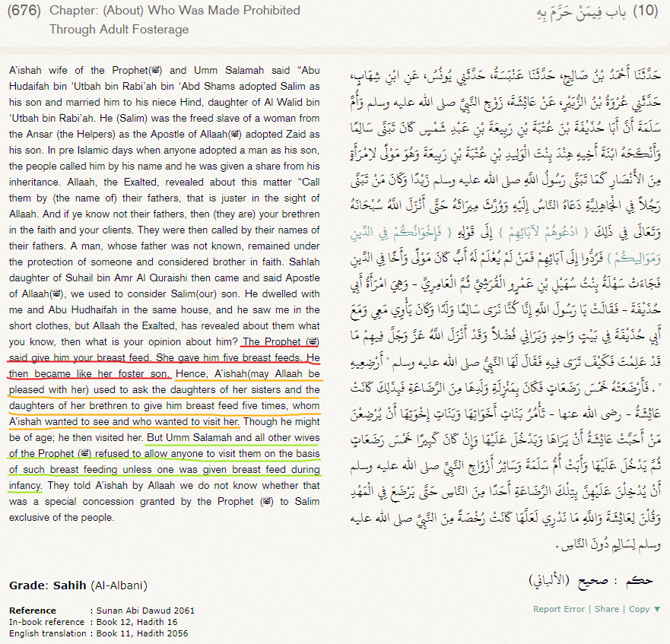Click the final sentence 'exclusive of the people'
Viewport: 670px width, 644px height.
click(61, 518)
